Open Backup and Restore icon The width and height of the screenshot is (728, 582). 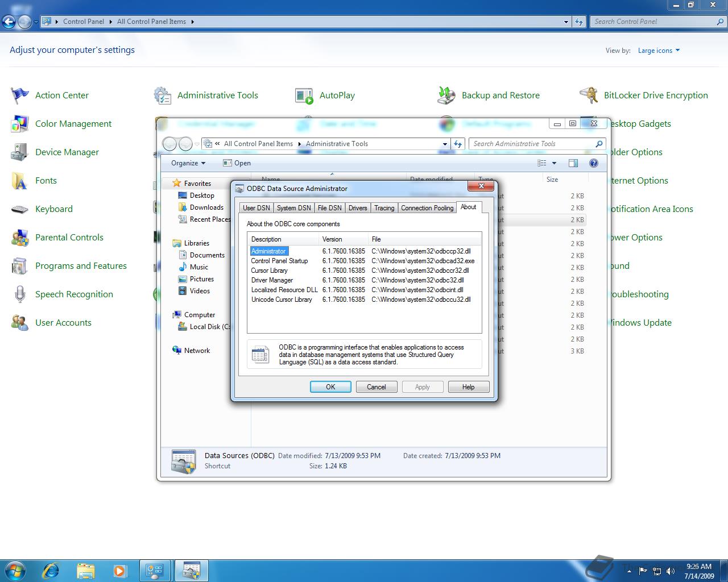(x=446, y=95)
